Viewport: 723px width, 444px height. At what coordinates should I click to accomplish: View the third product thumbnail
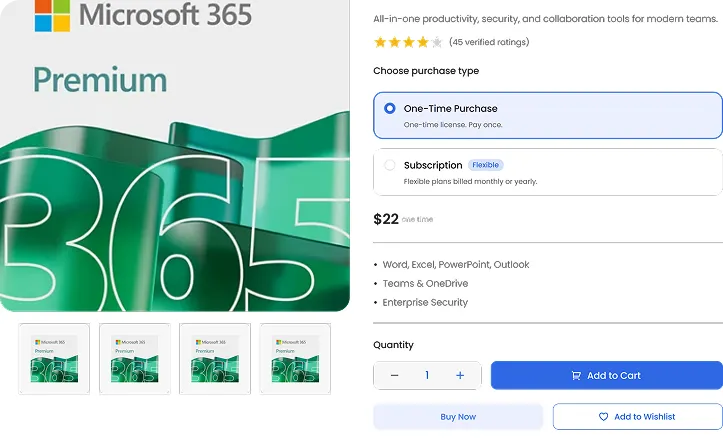pyautogui.click(x=215, y=358)
